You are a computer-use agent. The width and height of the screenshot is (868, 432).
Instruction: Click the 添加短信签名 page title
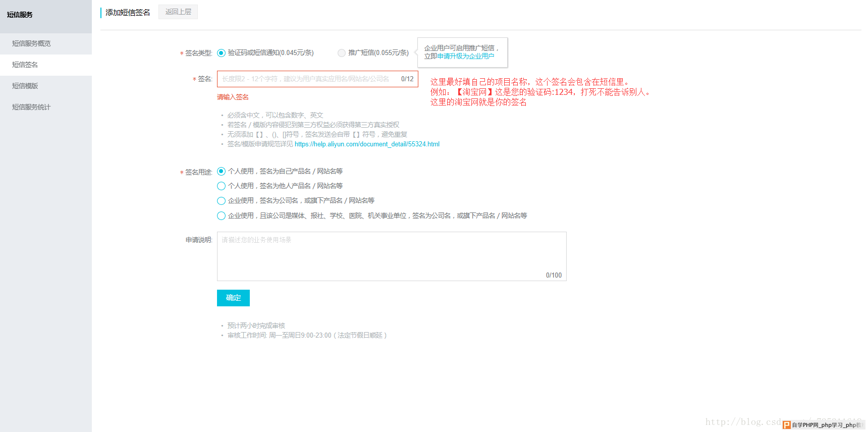click(128, 13)
